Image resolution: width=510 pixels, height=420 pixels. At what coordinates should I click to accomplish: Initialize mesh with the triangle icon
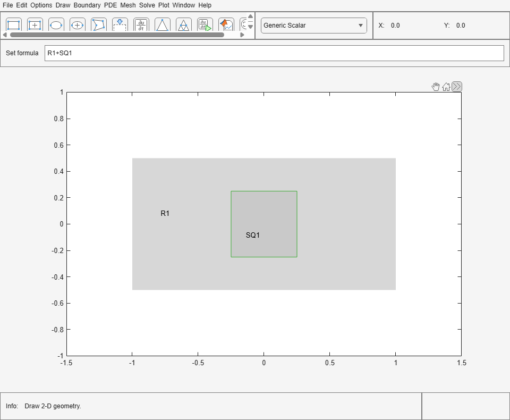(x=162, y=24)
